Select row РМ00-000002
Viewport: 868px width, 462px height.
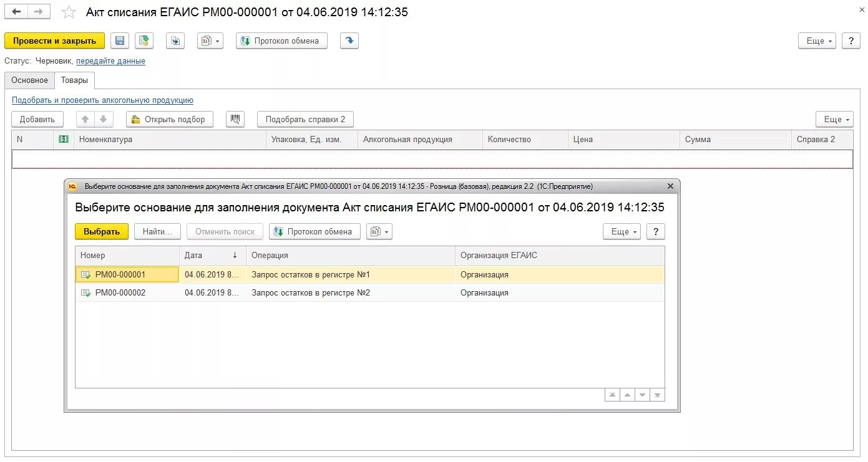[x=370, y=293]
